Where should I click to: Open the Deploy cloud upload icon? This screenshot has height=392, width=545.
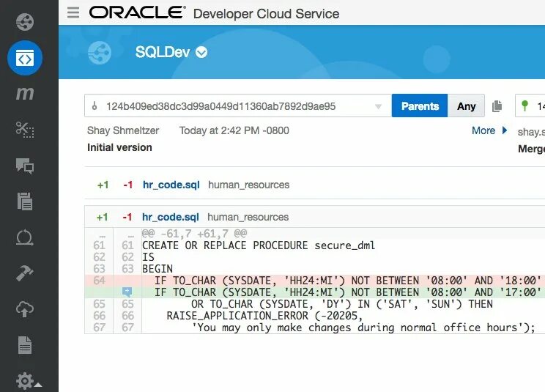pos(25,309)
